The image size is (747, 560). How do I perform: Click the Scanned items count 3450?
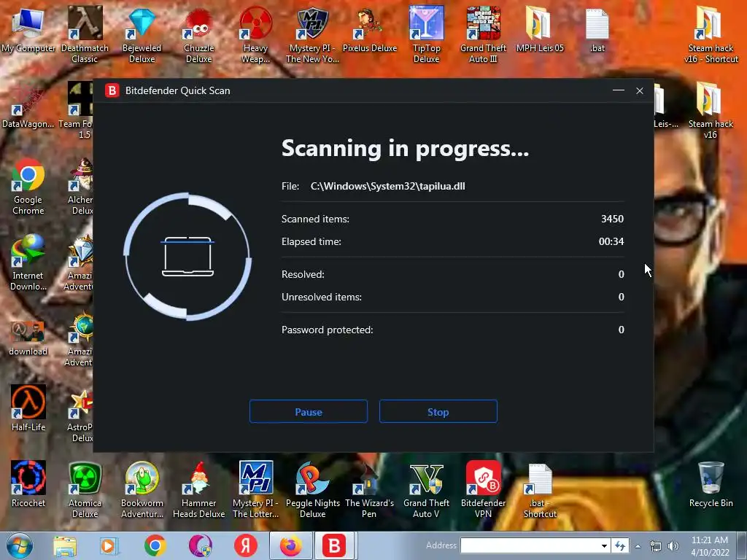tap(612, 219)
